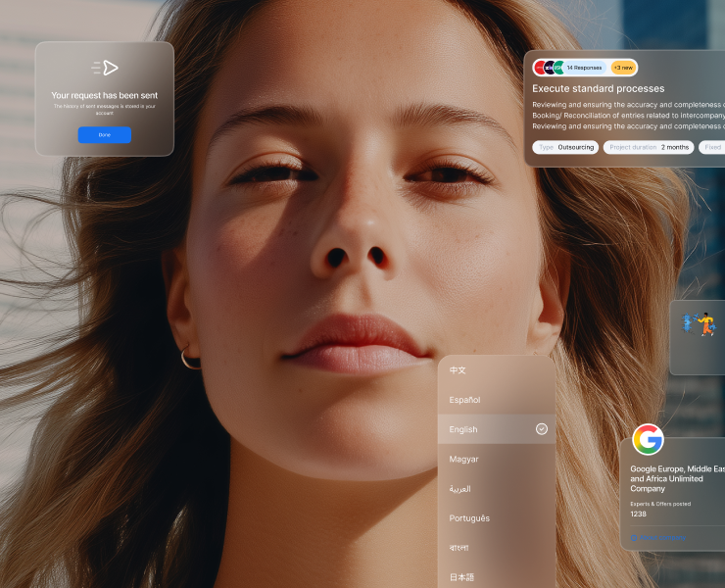
Task: Click the red company avatar in responses
Action: [539, 68]
